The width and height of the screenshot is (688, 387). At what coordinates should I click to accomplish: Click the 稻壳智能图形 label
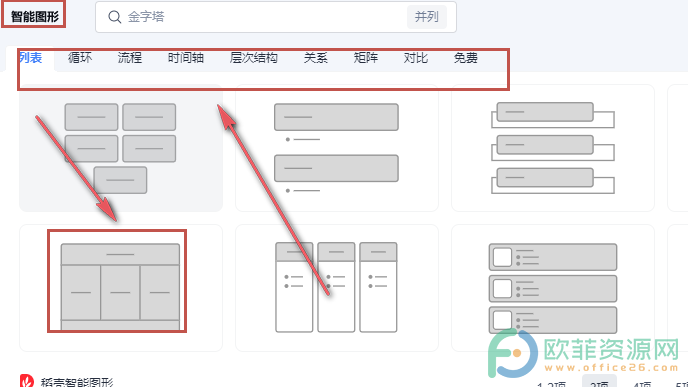pos(77,383)
